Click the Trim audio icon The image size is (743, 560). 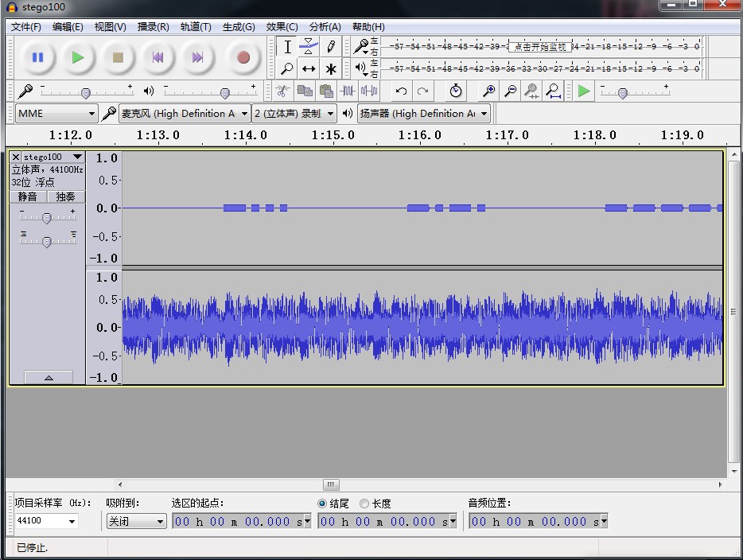(348, 91)
